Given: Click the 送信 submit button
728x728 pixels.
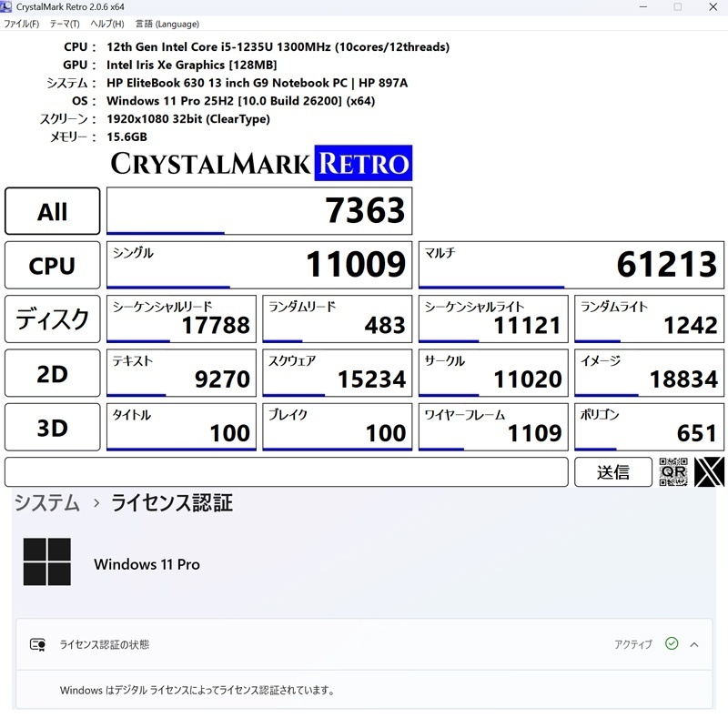Looking at the screenshot, I should pos(612,471).
